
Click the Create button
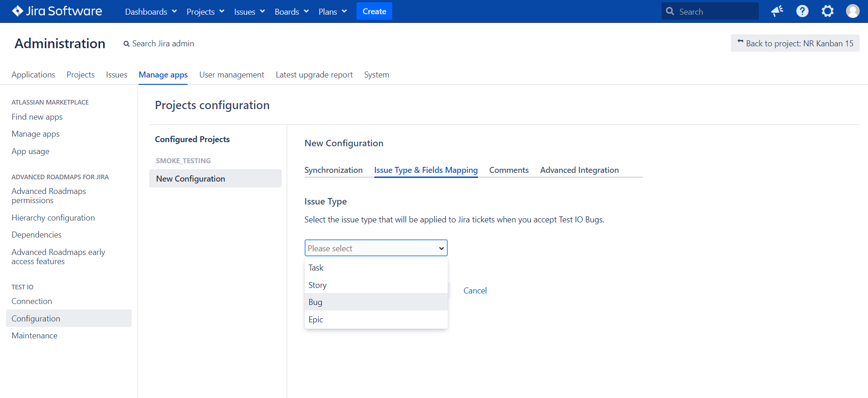coord(374,11)
